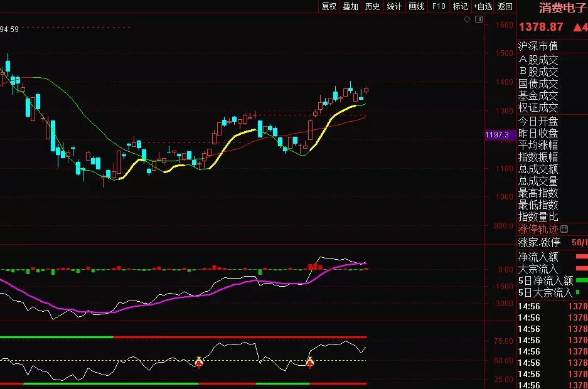Select the 消费电子 sector title
Viewport: 588px width, 389px height.
point(562,8)
